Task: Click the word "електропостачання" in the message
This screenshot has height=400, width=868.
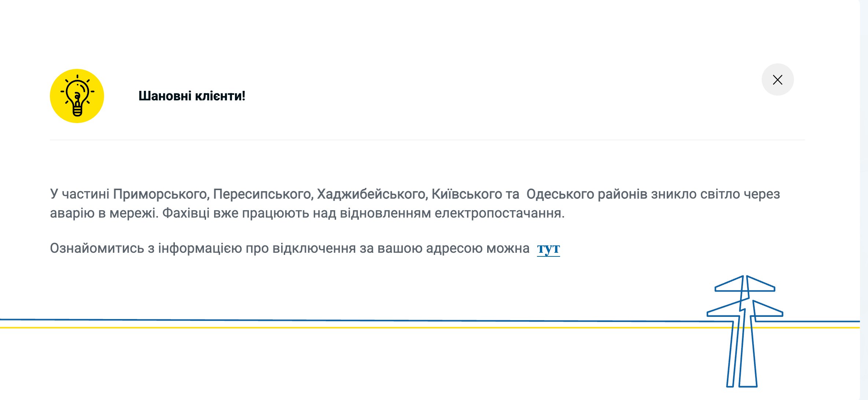Action: point(499,213)
